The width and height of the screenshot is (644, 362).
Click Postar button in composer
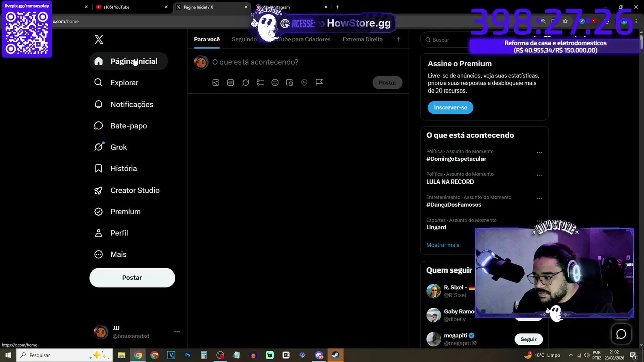coord(387,83)
